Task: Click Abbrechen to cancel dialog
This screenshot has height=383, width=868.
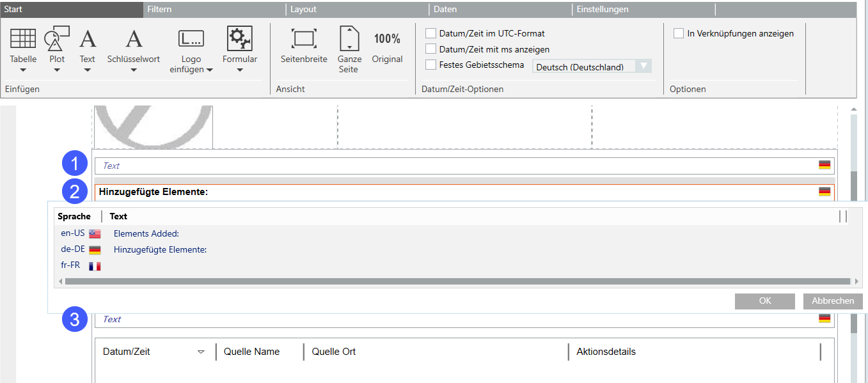Action: point(832,301)
